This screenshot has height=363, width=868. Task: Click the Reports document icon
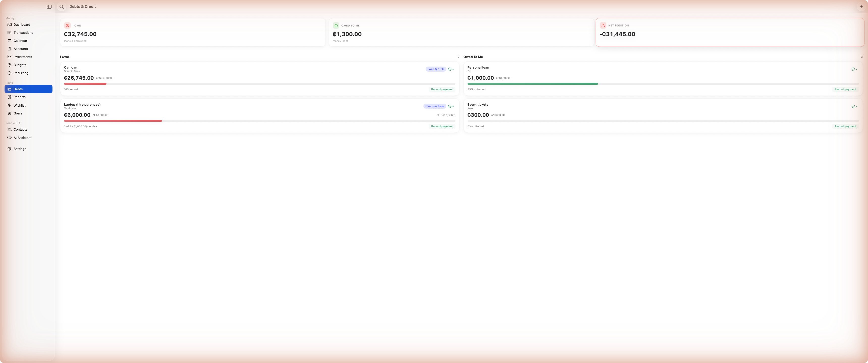9,97
